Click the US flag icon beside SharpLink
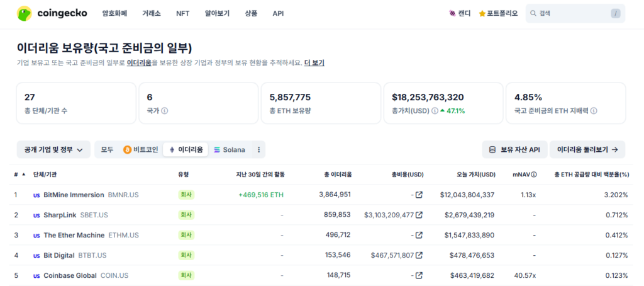 (36, 215)
